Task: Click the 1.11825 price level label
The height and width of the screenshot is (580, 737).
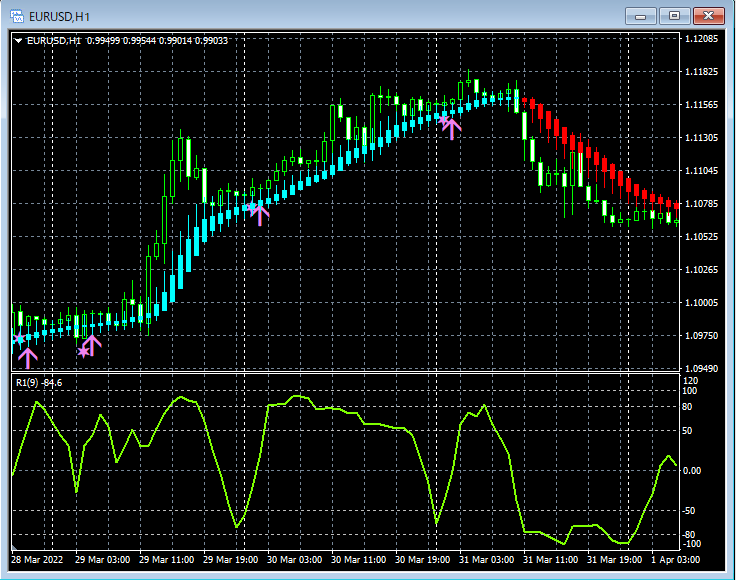Action: [x=701, y=71]
